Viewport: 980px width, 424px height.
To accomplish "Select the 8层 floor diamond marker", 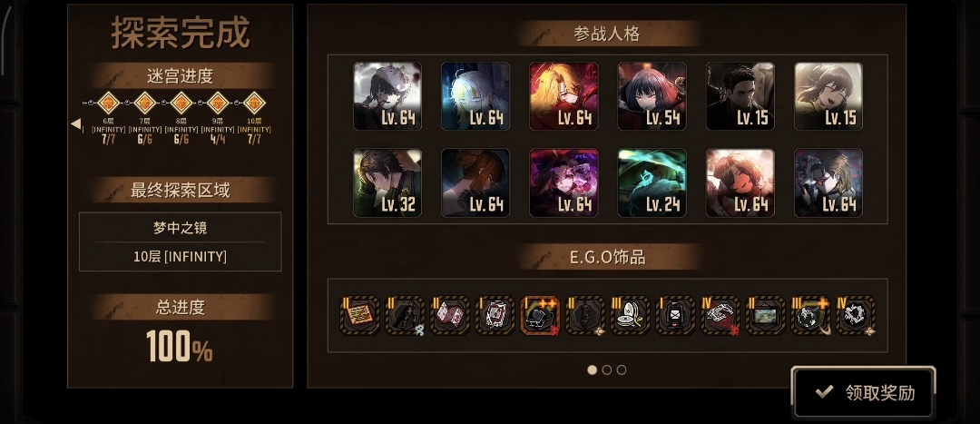I will click(181, 102).
